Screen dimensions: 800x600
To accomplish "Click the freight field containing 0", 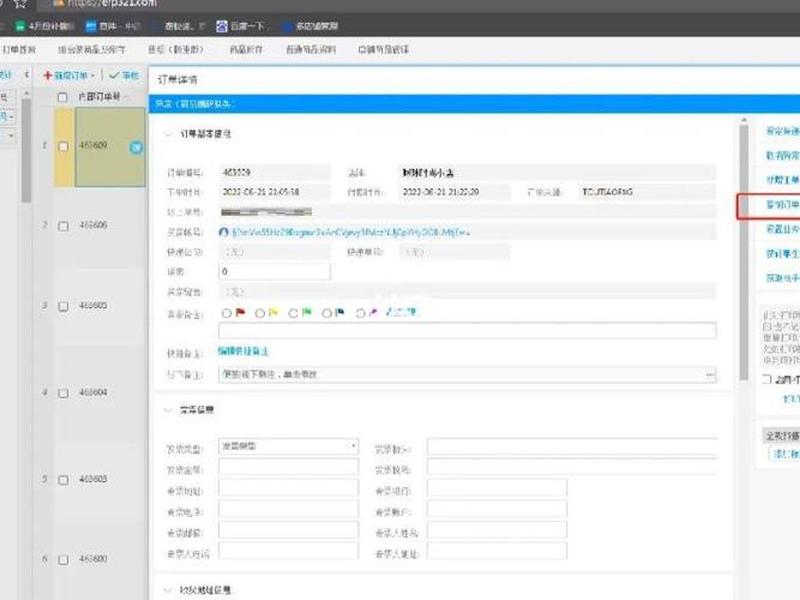I will (274, 271).
